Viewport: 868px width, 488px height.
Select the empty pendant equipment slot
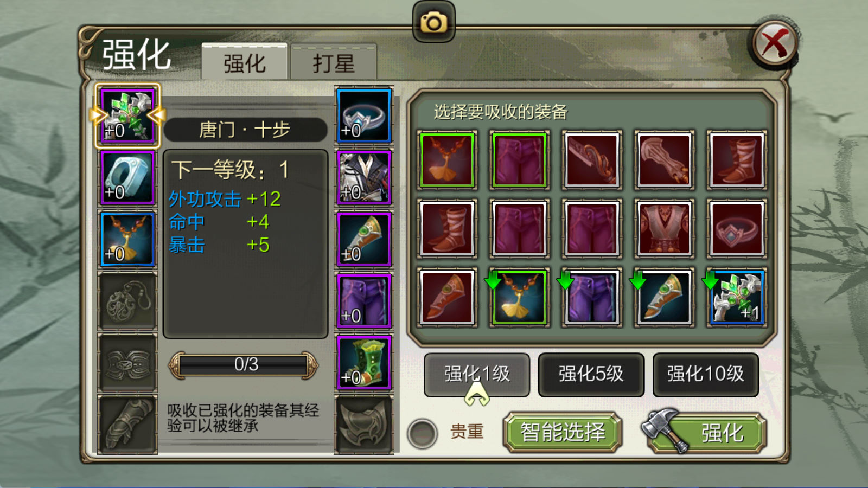click(x=127, y=301)
